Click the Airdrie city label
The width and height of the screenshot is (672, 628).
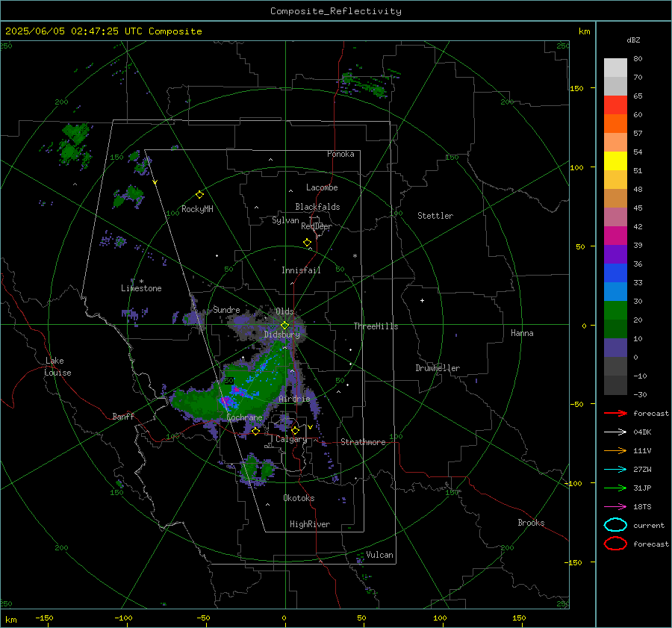[294, 399]
